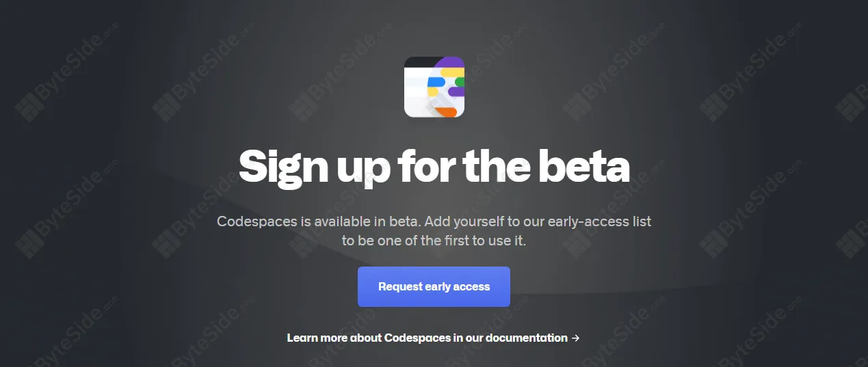Screen dimensions: 868x367
Task: Click the dark title bar of the logo window
Action: pos(420,62)
